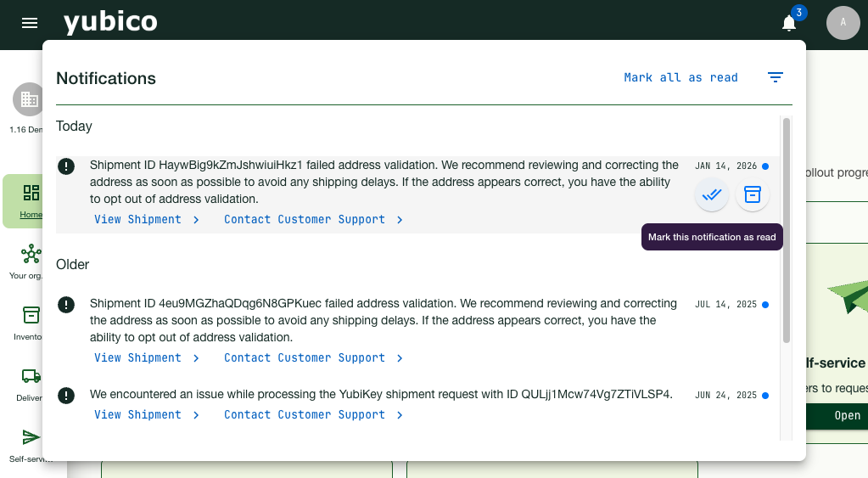Click the organization building icon in sidebar

click(x=29, y=99)
